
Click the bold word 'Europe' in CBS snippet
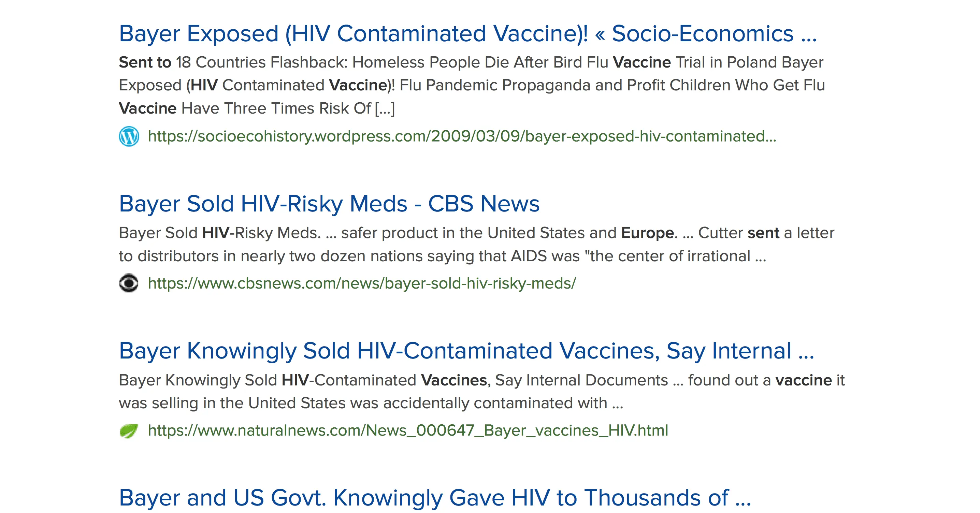pos(647,233)
